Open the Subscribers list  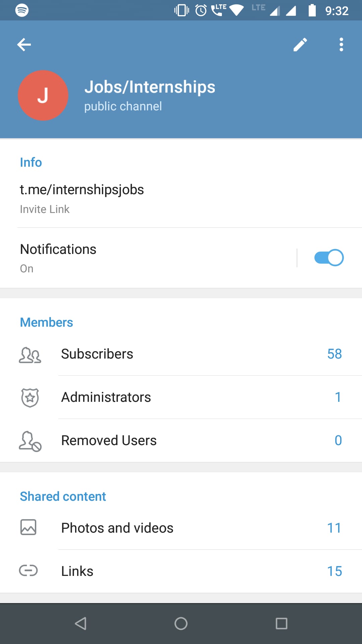click(x=181, y=354)
